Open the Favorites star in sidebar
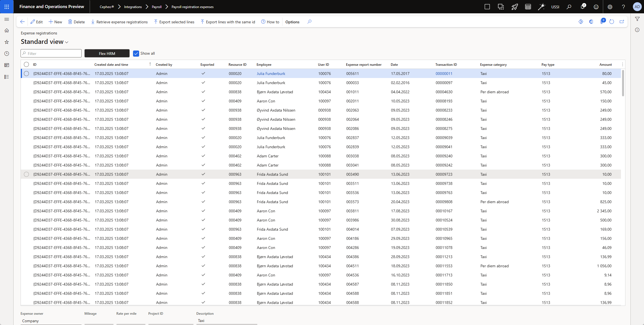644x325 pixels. pyautogui.click(x=7, y=42)
